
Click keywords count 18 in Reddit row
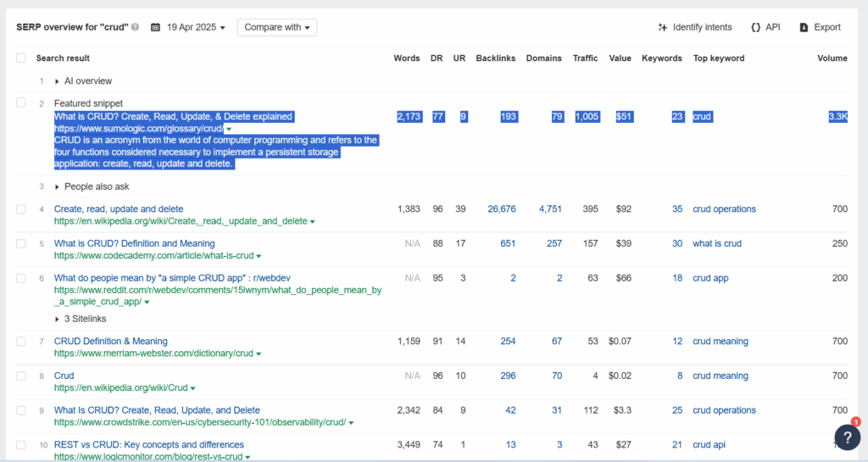pyautogui.click(x=677, y=278)
